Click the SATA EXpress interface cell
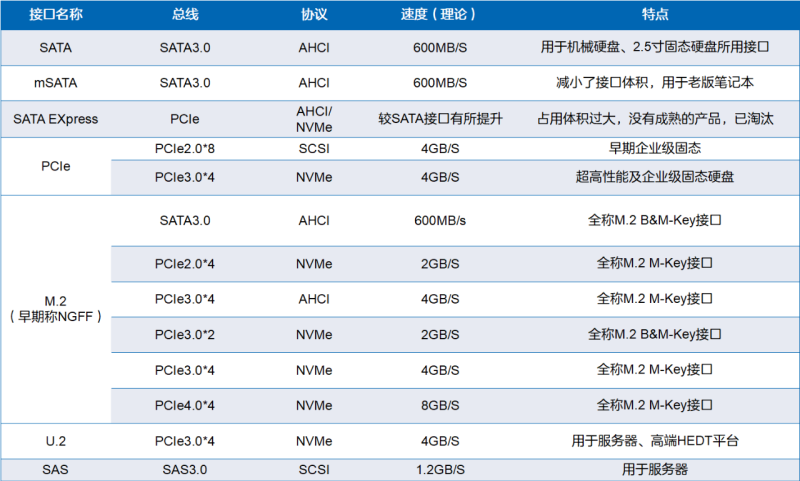Screen dimensions: 800x481 pos(55,119)
